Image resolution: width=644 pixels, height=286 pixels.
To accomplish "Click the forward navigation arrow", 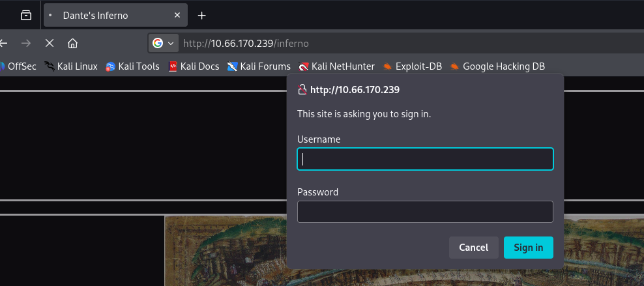I will 26,44.
